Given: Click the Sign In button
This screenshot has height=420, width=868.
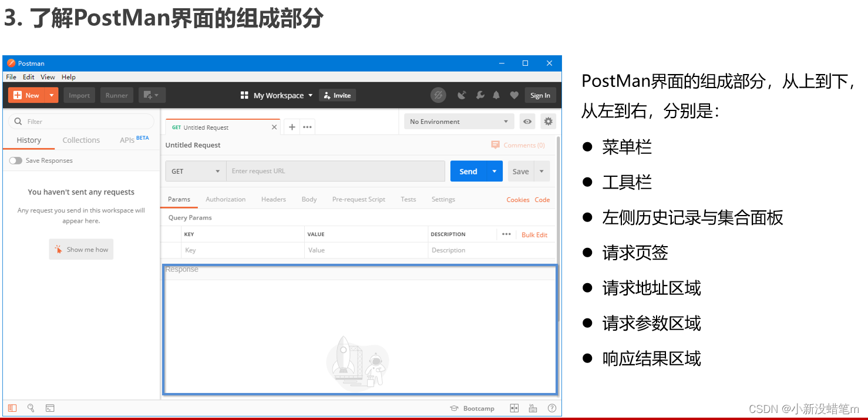Looking at the screenshot, I should click(x=540, y=95).
